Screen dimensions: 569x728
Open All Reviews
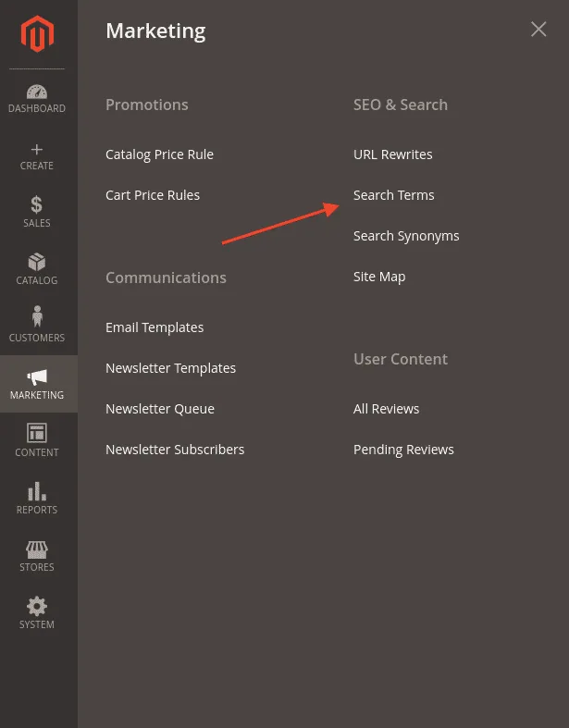[x=386, y=409]
